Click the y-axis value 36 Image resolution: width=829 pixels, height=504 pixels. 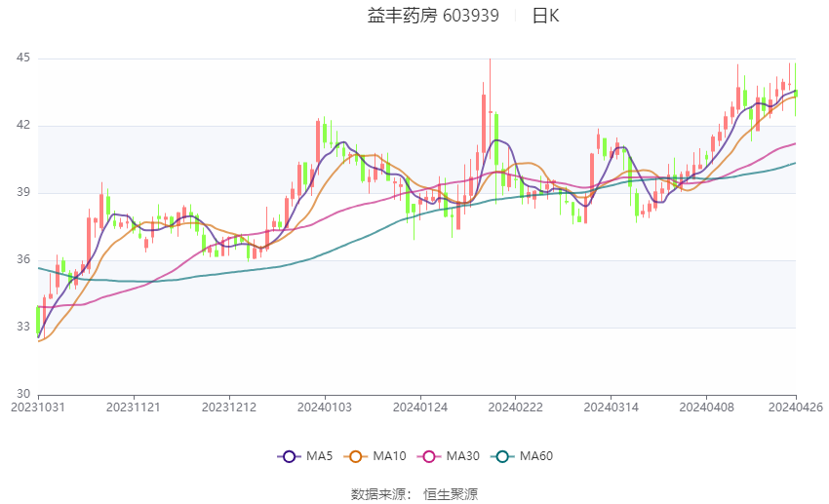(23, 259)
